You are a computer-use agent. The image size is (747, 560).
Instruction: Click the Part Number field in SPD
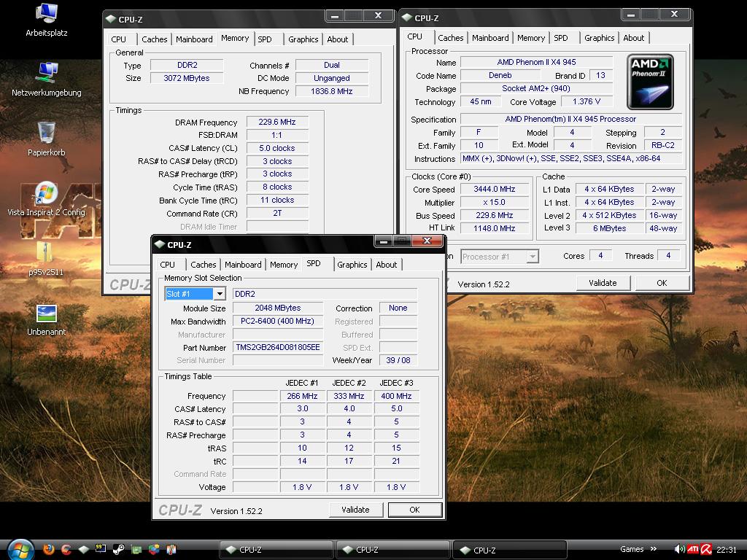[x=277, y=348]
